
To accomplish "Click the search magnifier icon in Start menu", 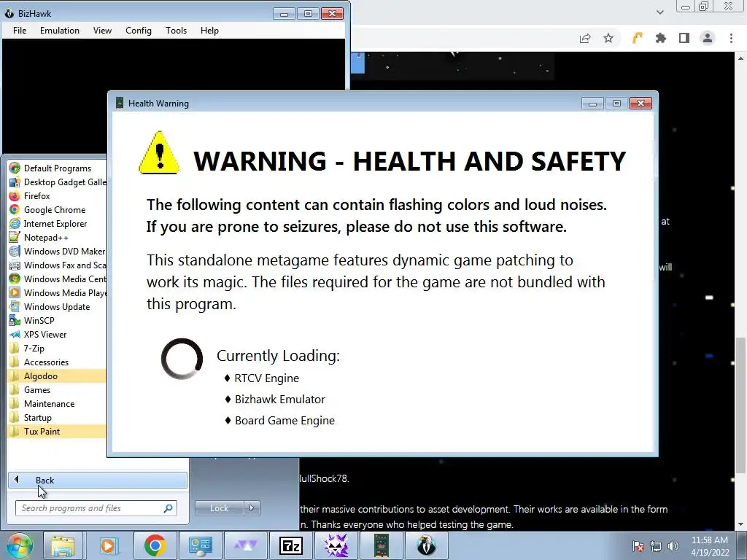I will click(169, 508).
